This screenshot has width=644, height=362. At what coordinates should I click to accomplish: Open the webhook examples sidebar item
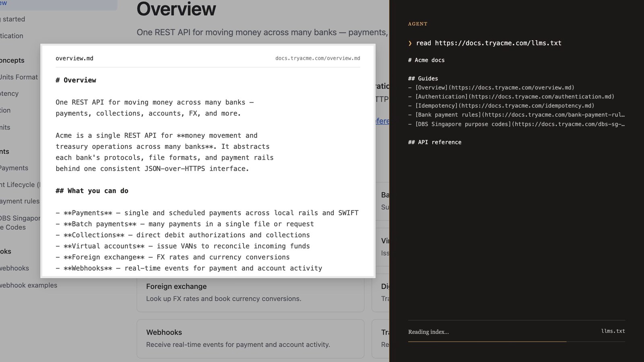(x=29, y=285)
